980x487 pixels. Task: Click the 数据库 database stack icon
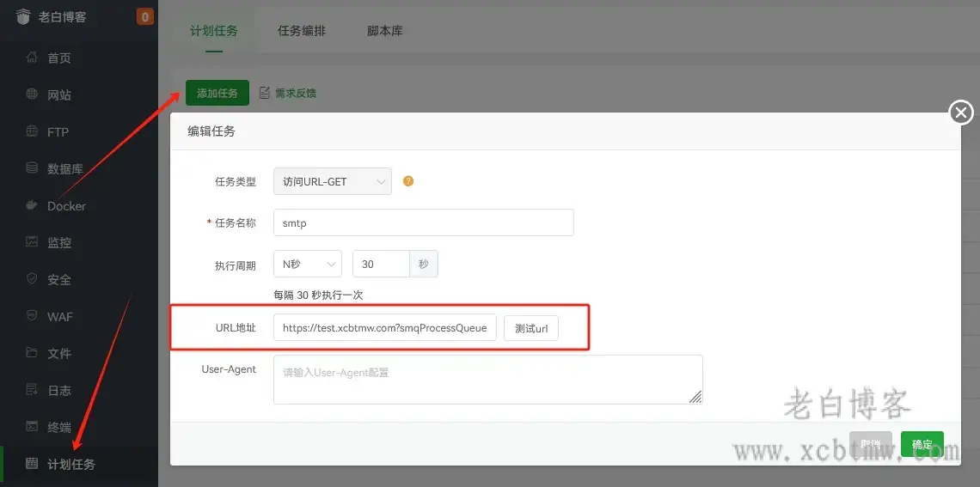pos(32,168)
